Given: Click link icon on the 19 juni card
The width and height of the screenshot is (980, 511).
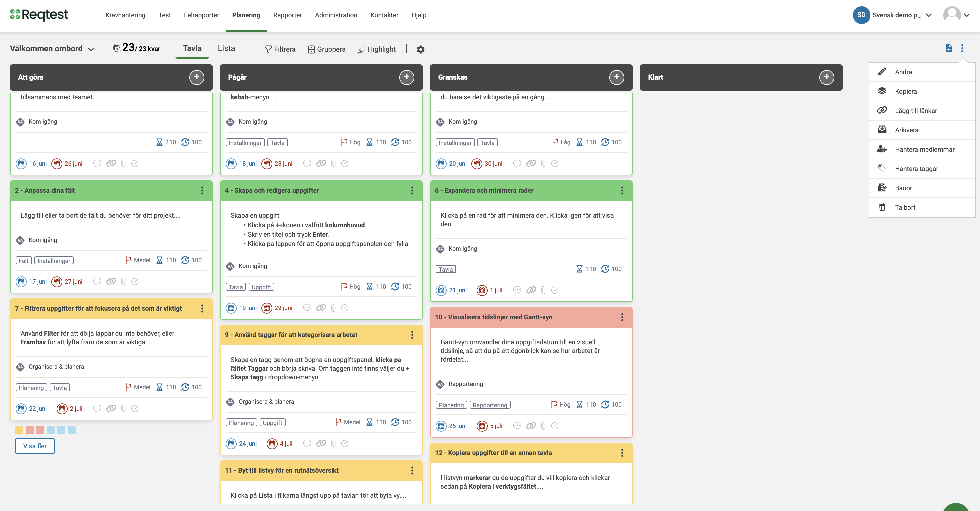Looking at the screenshot, I should [x=321, y=308].
